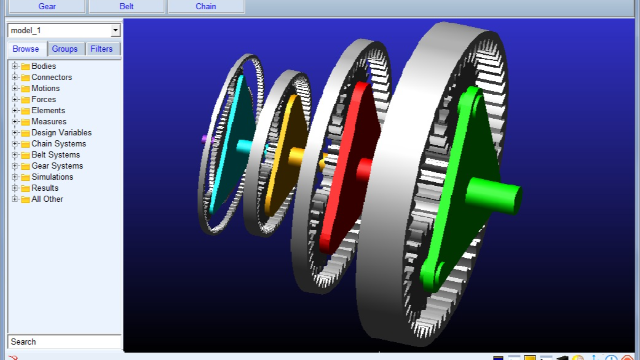Switch to the Browse tab
Viewport: 640px width, 360px height.
pos(26,49)
